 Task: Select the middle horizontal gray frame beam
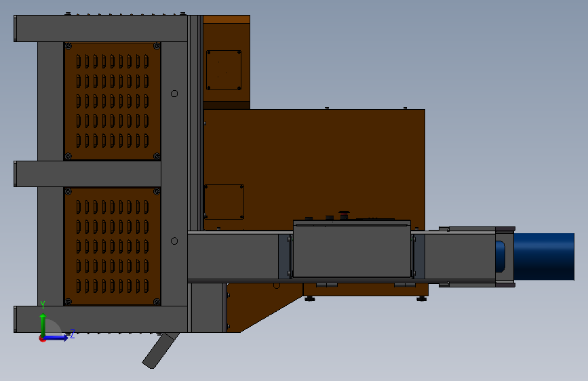[87, 174]
